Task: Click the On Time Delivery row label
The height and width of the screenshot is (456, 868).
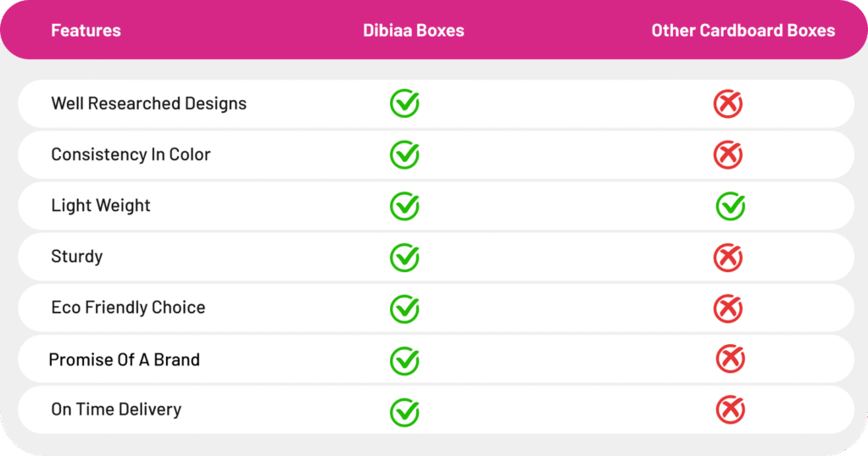Action: tap(116, 409)
